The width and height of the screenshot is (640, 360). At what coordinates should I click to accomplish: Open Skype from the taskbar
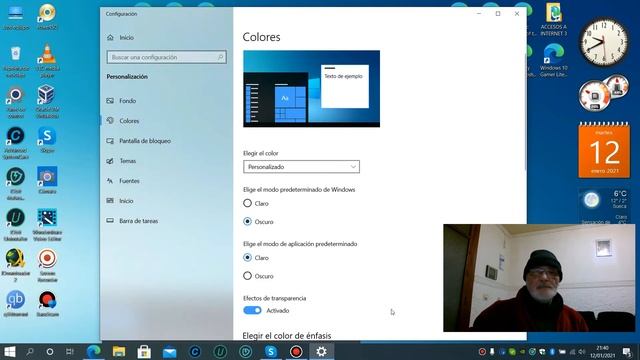click(271, 351)
